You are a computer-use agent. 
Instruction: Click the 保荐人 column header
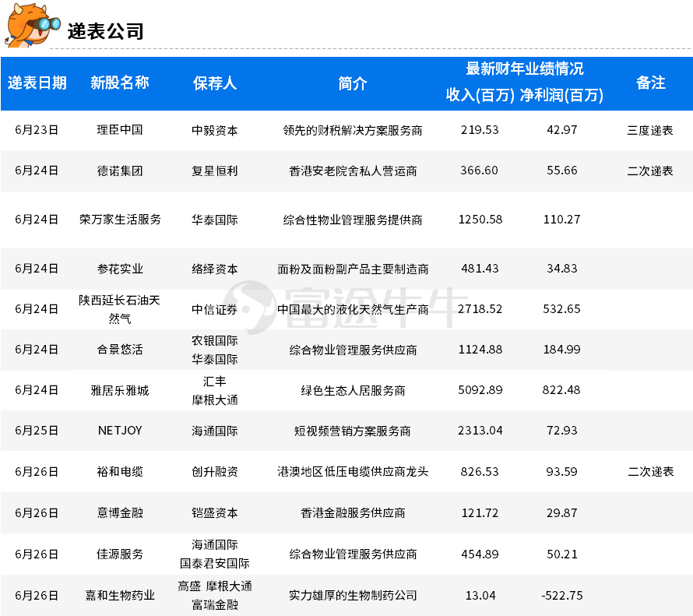pos(215,83)
